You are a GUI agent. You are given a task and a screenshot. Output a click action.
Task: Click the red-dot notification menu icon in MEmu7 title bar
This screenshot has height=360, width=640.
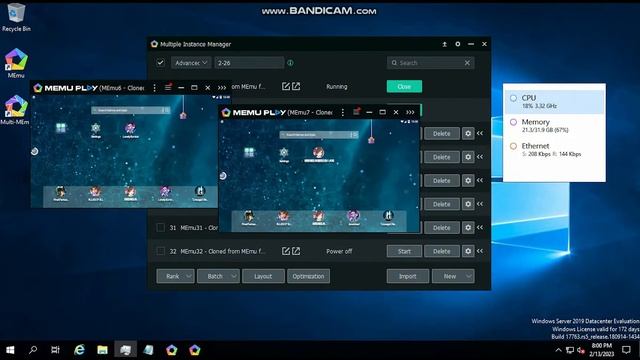click(356, 112)
